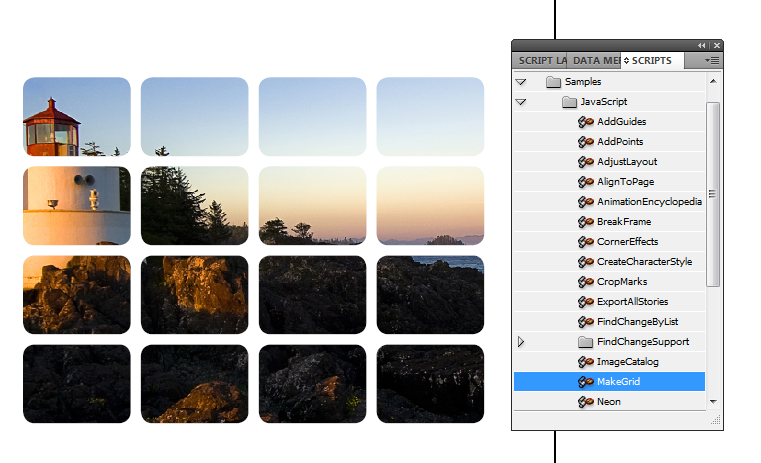Click the AddPoints script icon
The image size is (761, 463).
tap(586, 142)
